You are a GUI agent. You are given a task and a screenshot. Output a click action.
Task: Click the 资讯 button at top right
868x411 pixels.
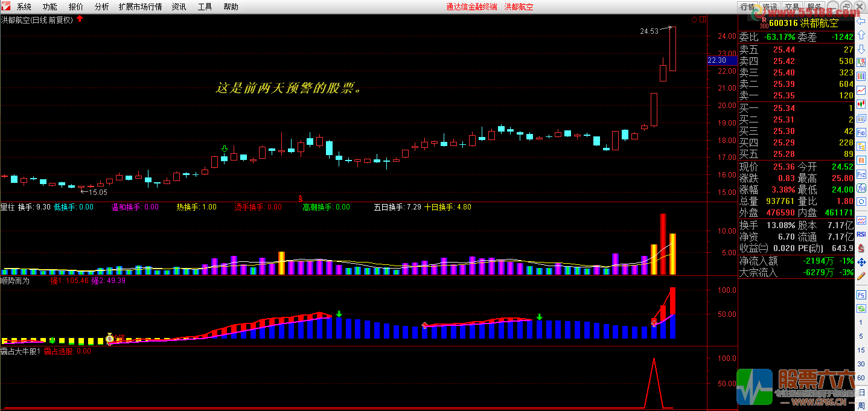tap(770, 7)
